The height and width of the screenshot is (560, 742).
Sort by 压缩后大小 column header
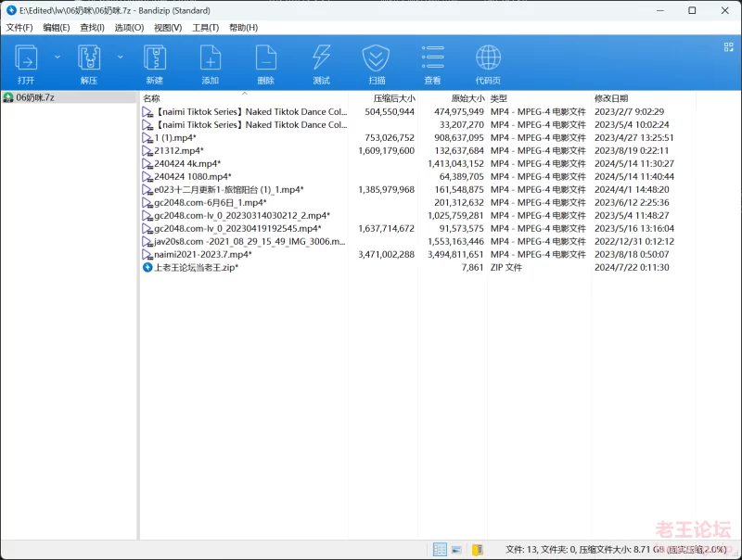click(x=383, y=98)
